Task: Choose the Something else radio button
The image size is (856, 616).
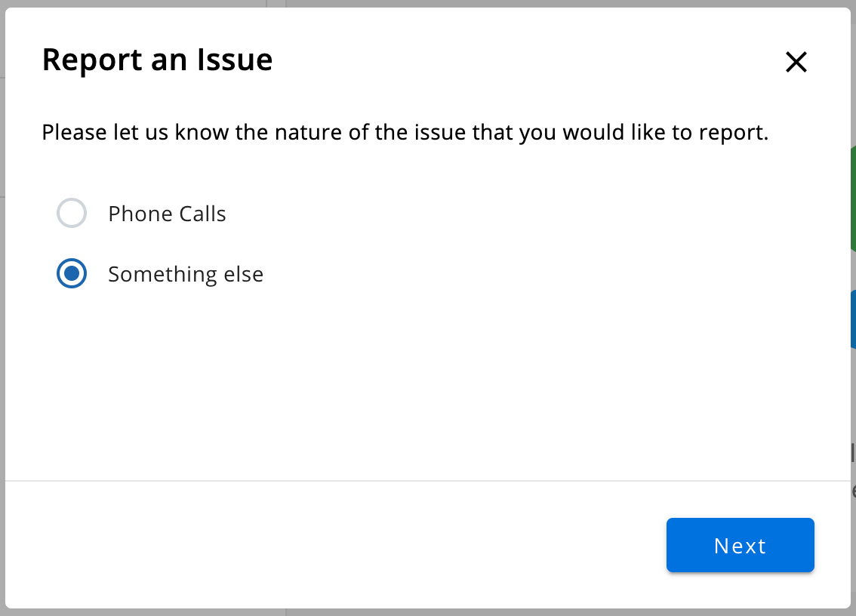Action: pyautogui.click(x=72, y=273)
